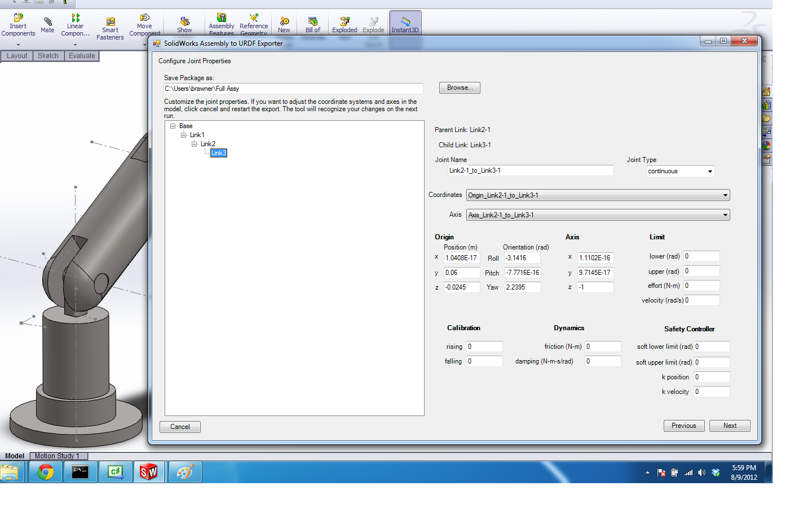Switch to the Sketch tab
This screenshot has height=508, width=812.
pos(48,56)
